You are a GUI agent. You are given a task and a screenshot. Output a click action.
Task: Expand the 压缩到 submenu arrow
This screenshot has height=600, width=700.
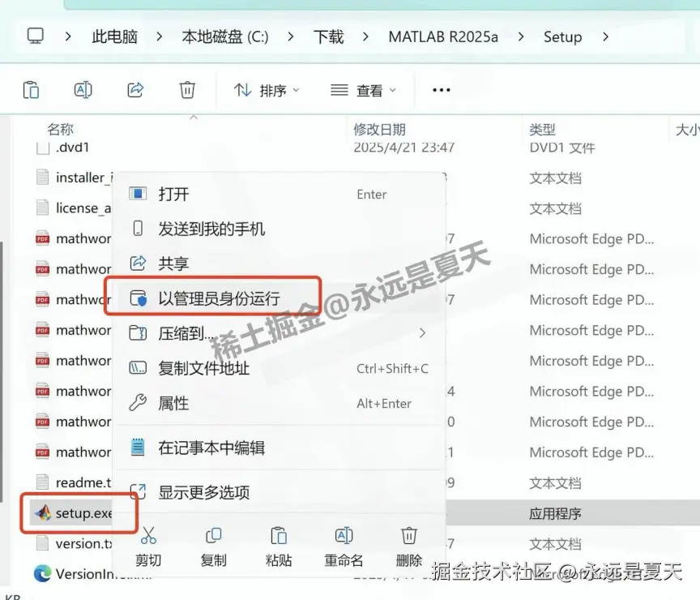[x=422, y=332]
